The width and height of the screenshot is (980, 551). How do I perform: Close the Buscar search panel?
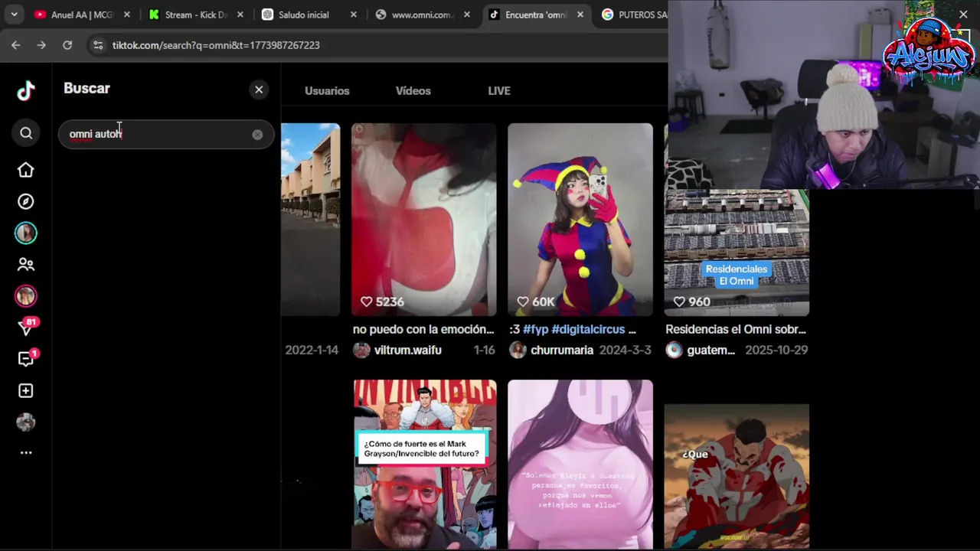point(259,90)
